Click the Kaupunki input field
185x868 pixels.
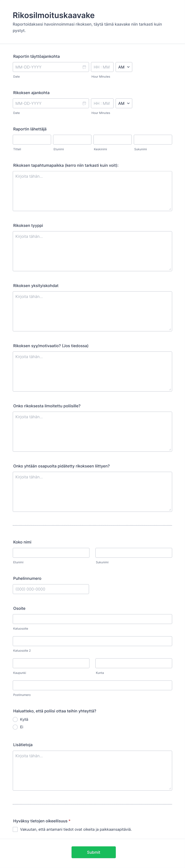51,663
